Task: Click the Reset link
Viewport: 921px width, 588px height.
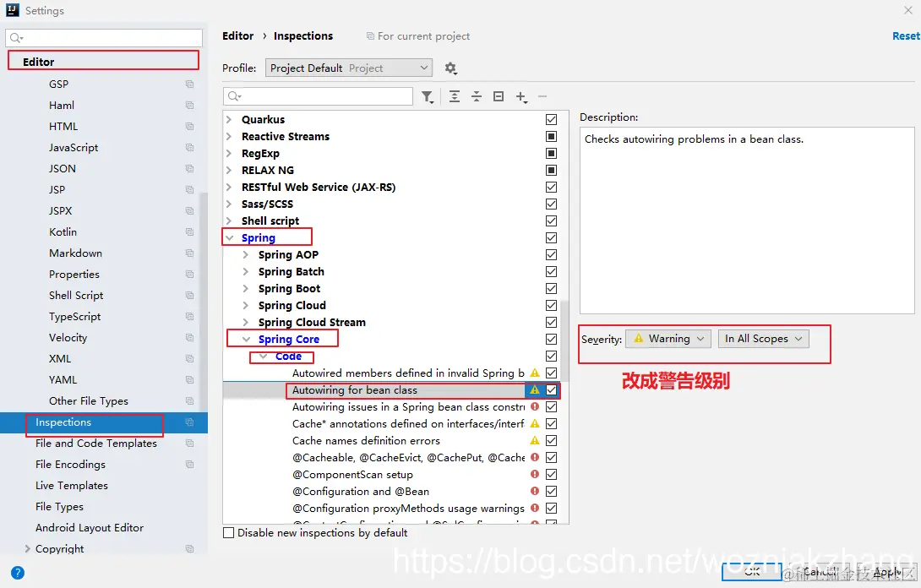Action: click(906, 35)
